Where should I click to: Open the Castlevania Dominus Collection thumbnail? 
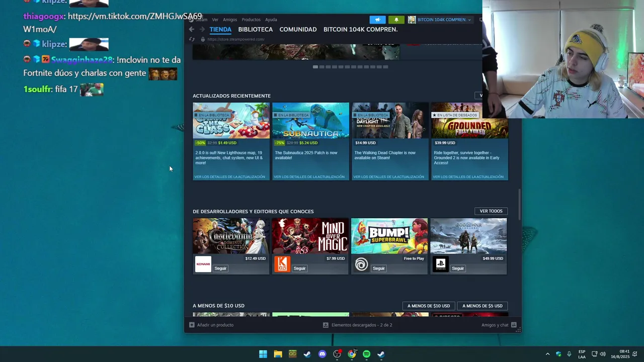coord(231,236)
